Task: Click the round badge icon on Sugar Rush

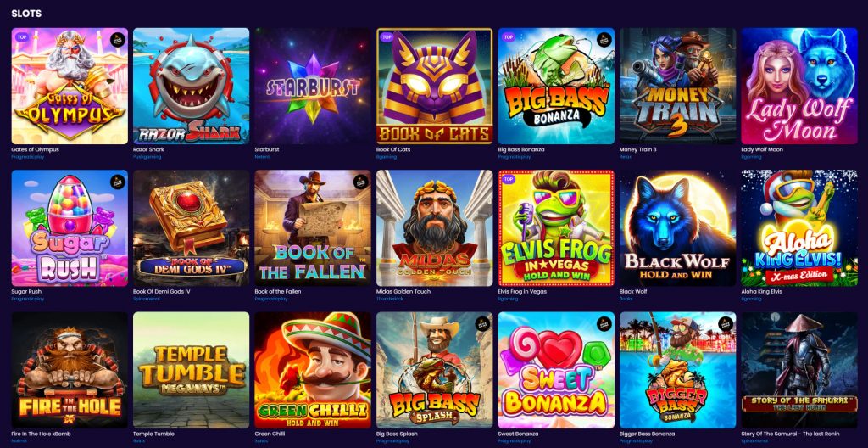Action: click(x=117, y=182)
